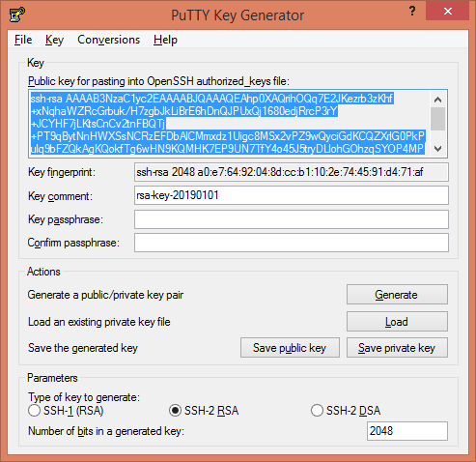The width and height of the screenshot is (476, 462).
Task: Click the public key scrollbar thumb
Action: [437, 119]
